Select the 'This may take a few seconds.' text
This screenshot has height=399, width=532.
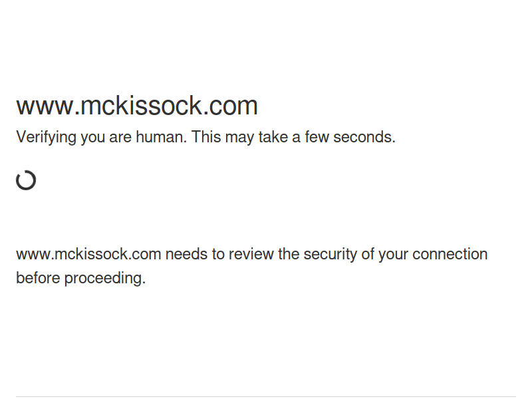[x=293, y=137]
